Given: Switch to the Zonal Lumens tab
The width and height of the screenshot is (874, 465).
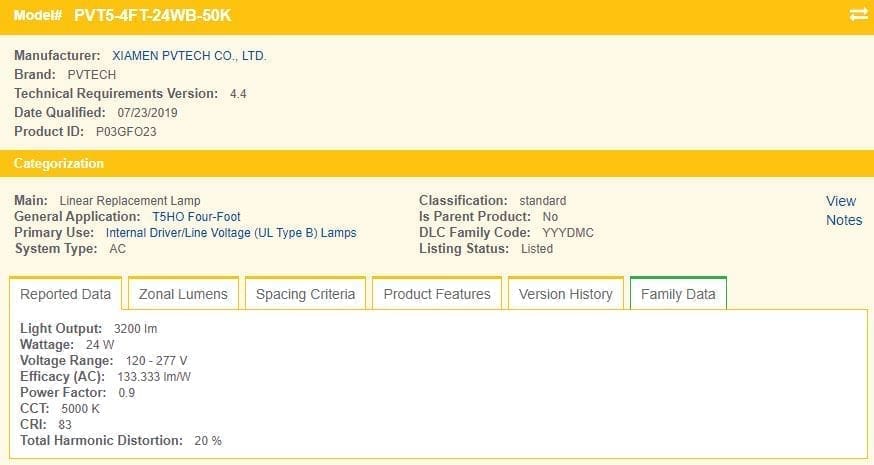Looking at the screenshot, I should pyautogui.click(x=183, y=294).
